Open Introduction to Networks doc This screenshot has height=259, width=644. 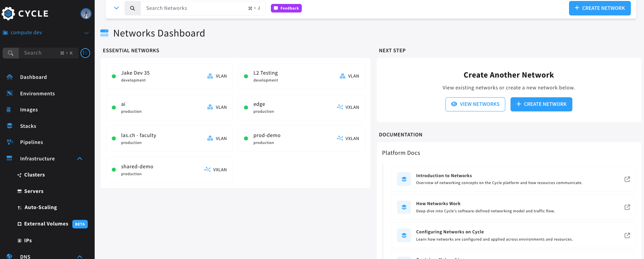513,179
